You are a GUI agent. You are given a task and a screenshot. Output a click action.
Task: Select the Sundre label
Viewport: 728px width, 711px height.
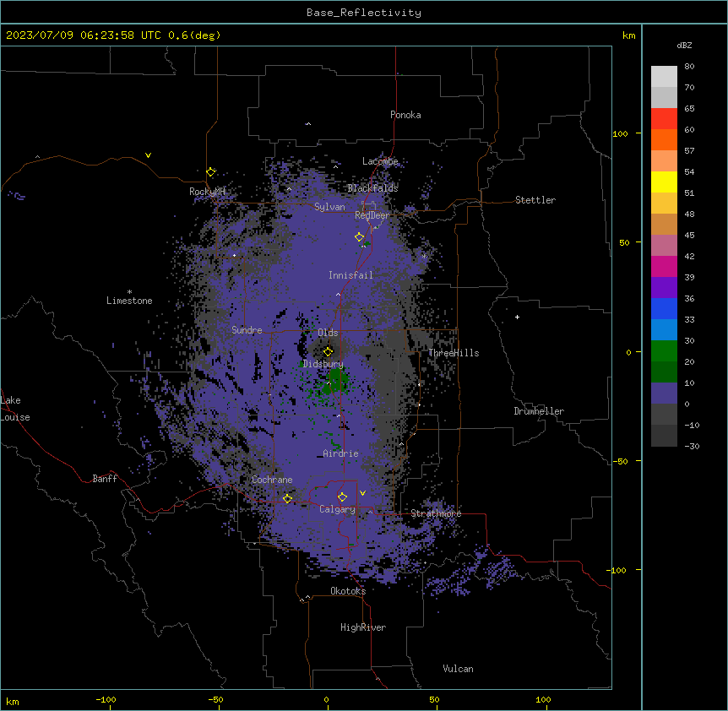pyautogui.click(x=247, y=330)
